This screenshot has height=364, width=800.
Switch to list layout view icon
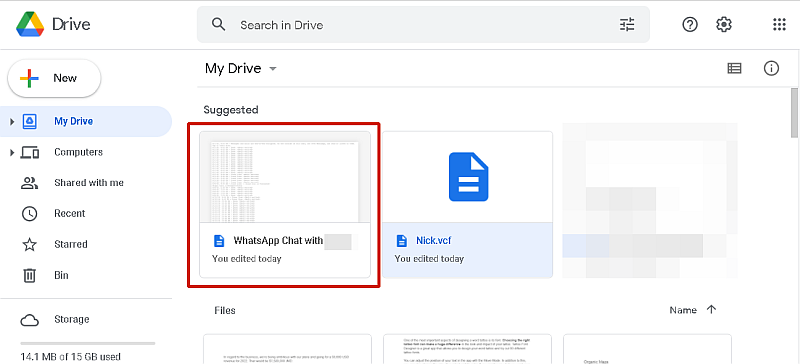[734, 68]
